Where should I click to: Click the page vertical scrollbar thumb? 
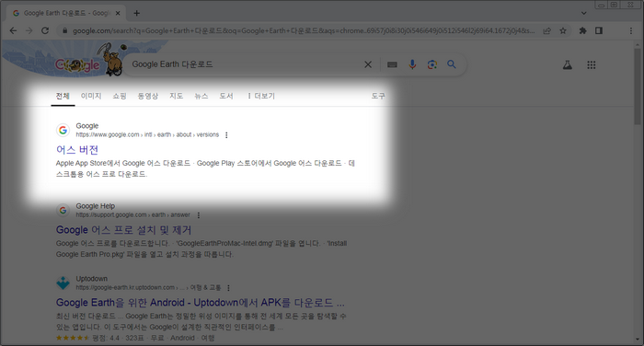tap(638, 86)
